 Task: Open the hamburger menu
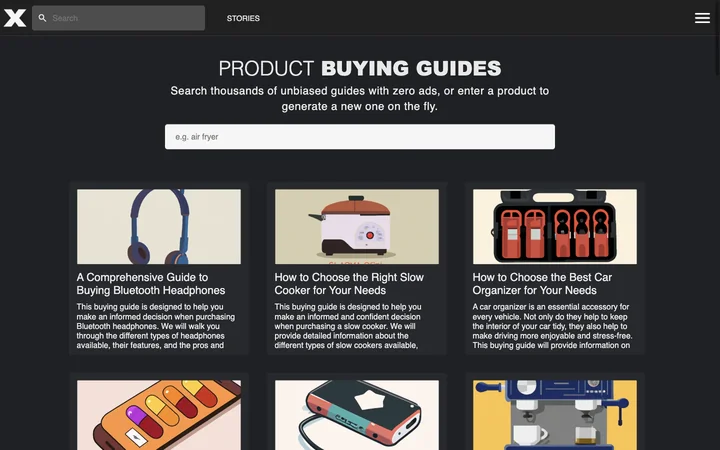702,18
